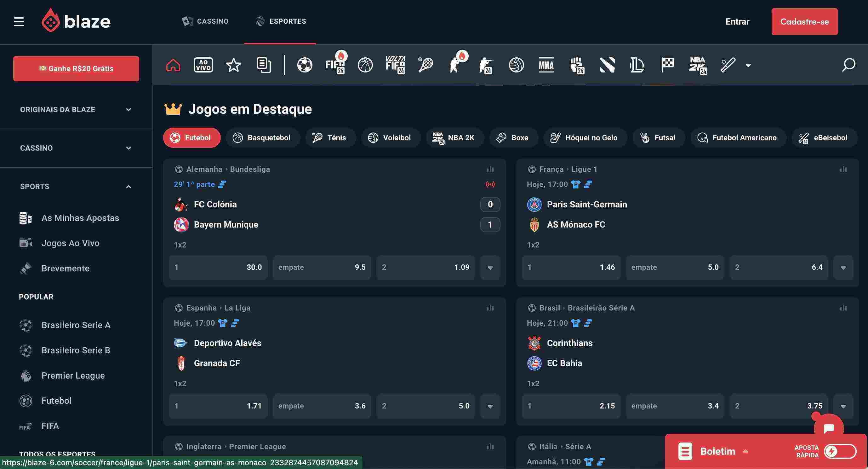Image resolution: width=868 pixels, height=469 pixels.
Task: Select the cricket bat sport icon
Action: pos(728,65)
